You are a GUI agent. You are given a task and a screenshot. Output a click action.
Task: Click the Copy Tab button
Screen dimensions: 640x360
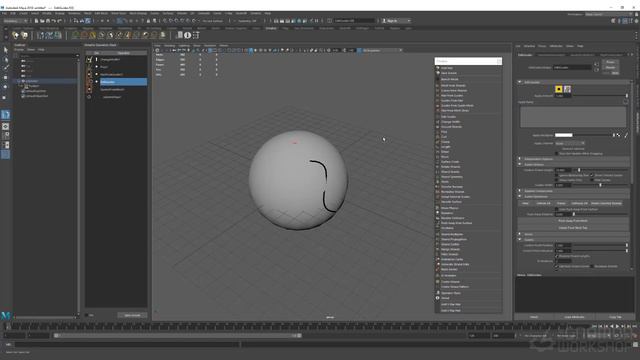615,317
